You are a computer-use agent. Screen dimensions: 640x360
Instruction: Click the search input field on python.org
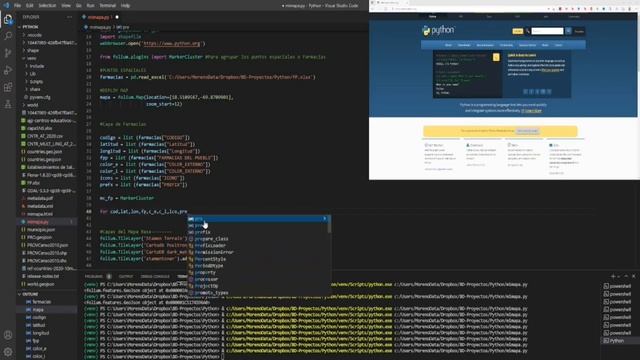point(547,31)
